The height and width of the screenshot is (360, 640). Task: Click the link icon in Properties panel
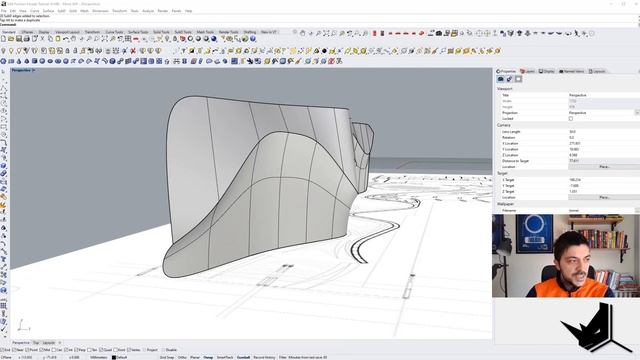(509, 79)
